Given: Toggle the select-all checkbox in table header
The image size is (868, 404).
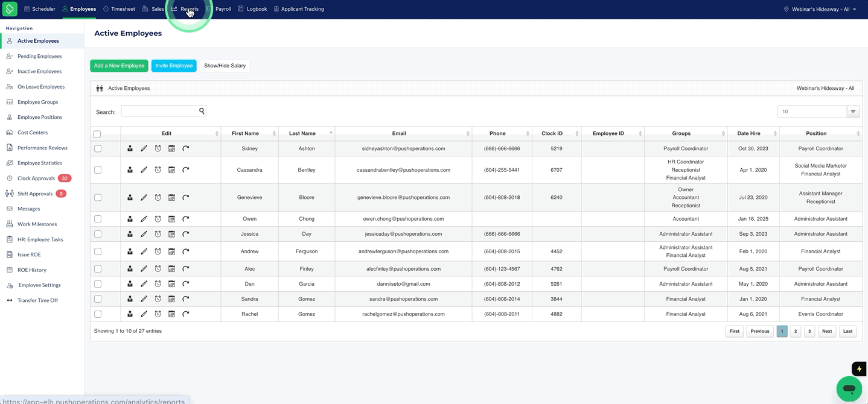Looking at the screenshot, I should point(97,134).
